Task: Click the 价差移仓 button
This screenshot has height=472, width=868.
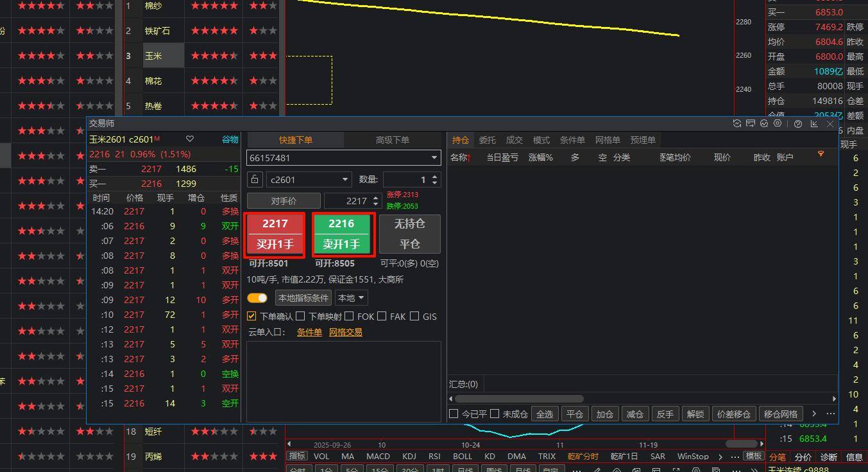Action: (x=733, y=414)
